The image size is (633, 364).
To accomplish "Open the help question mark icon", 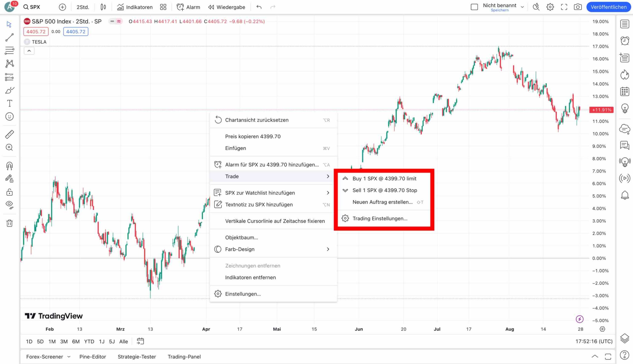I will (625, 355).
